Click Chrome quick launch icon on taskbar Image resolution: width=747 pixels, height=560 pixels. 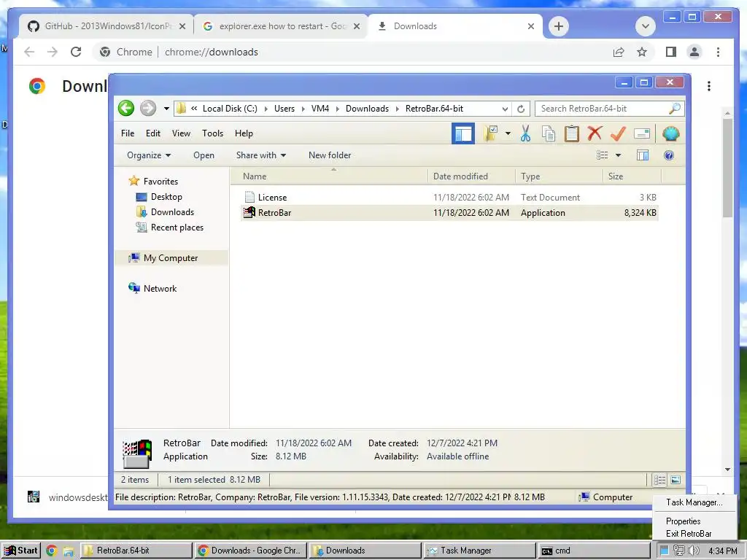52,551
